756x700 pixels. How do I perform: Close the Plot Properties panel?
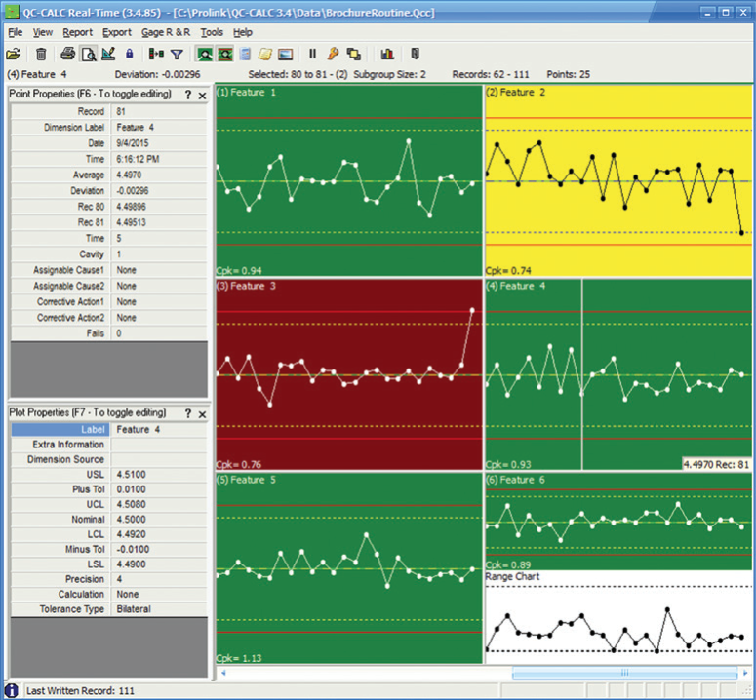pos(203,413)
